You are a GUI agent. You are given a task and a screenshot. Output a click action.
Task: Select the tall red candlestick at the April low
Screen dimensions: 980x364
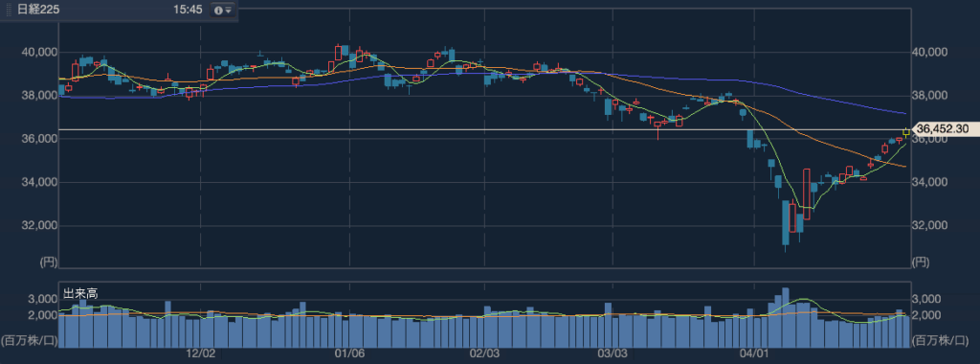point(806,193)
